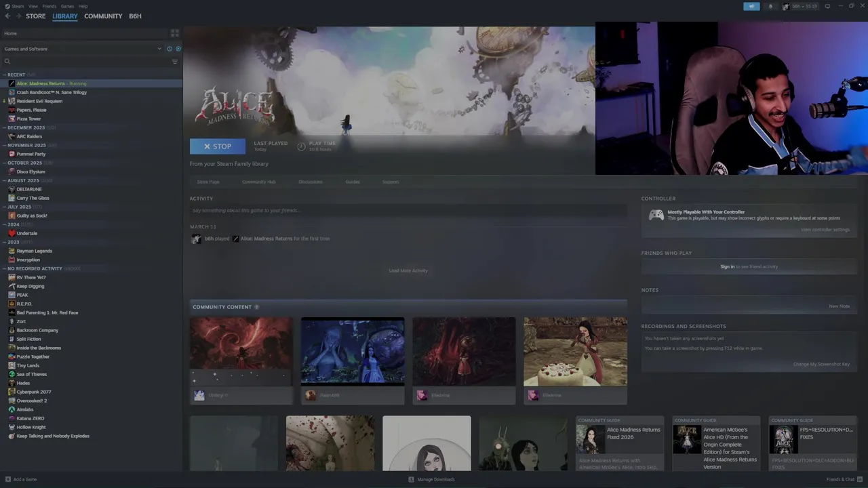This screenshot has width=868, height=488.
Task: Select Rayman Legends icon
Action: click(12, 251)
